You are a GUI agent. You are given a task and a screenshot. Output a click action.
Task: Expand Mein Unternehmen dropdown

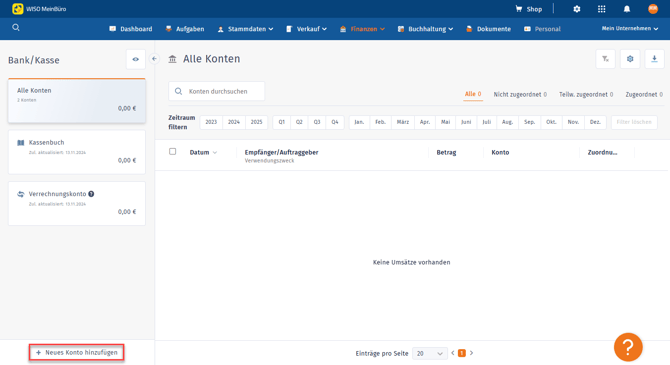630,29
